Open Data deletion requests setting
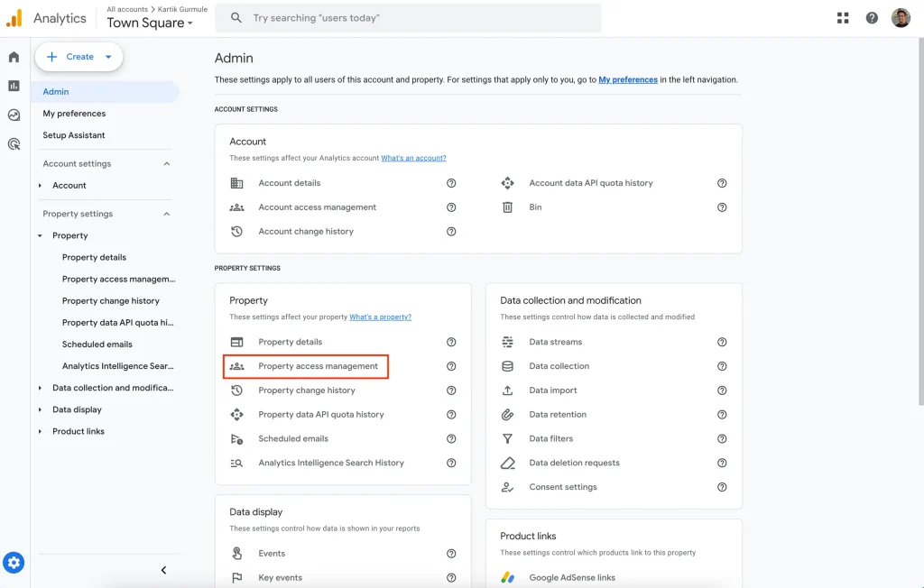This screenshot has height=588, width=924. coord(574,463)
